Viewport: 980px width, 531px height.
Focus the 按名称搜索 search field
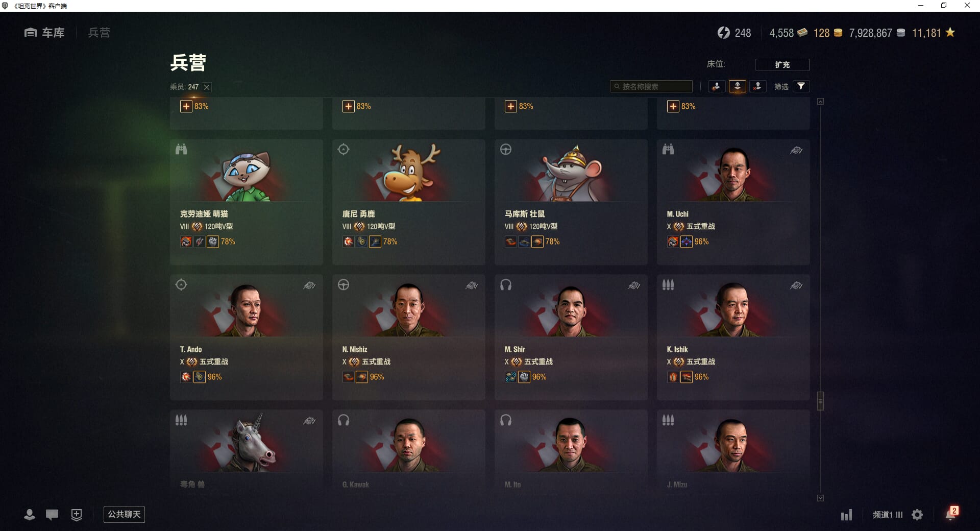651,86
